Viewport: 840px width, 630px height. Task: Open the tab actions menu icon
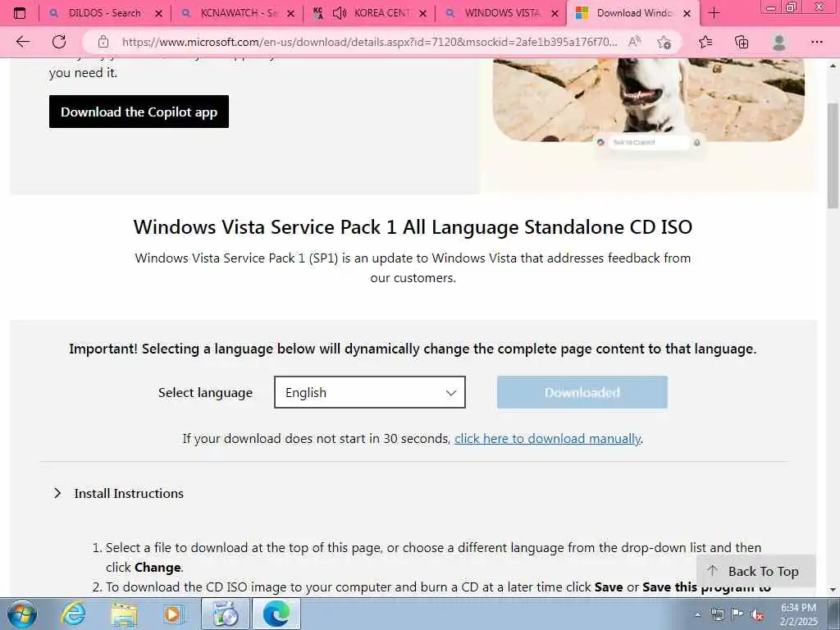click(x=20, y=13)
